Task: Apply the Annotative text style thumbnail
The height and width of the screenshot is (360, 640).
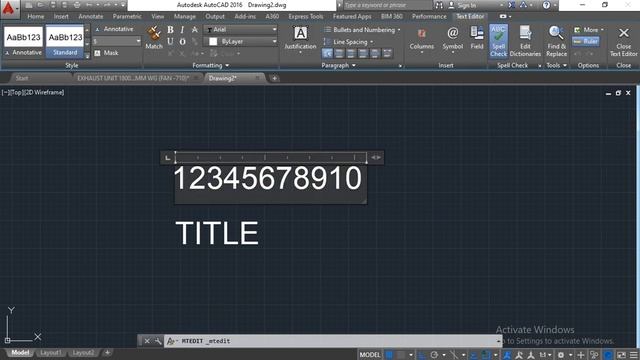Action: (x=24, y=41)
